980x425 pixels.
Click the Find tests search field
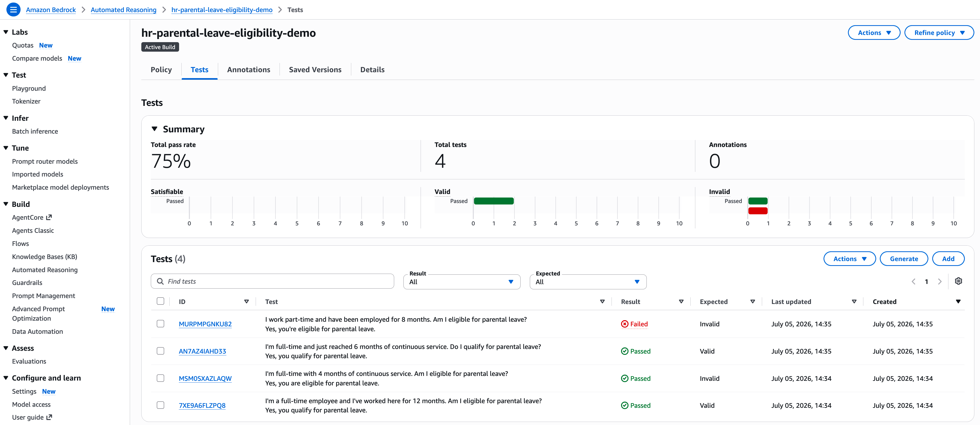272,281
